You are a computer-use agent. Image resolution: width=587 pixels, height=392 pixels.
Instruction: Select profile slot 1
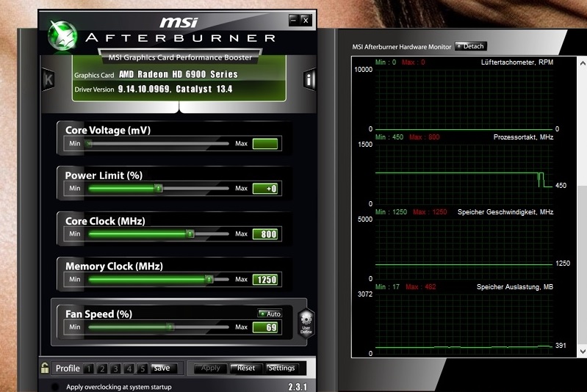pos(88,369)
